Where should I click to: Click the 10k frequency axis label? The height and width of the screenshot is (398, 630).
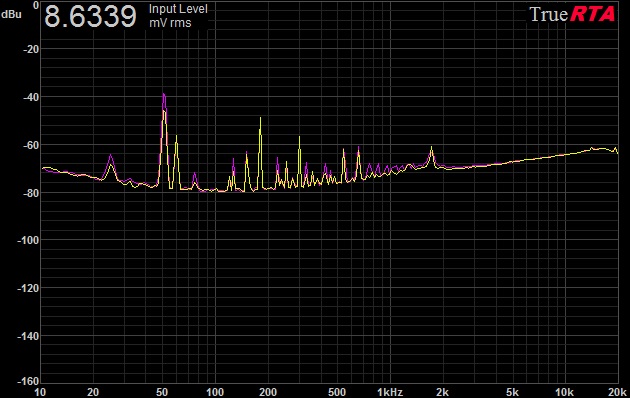tap(564, 392)
